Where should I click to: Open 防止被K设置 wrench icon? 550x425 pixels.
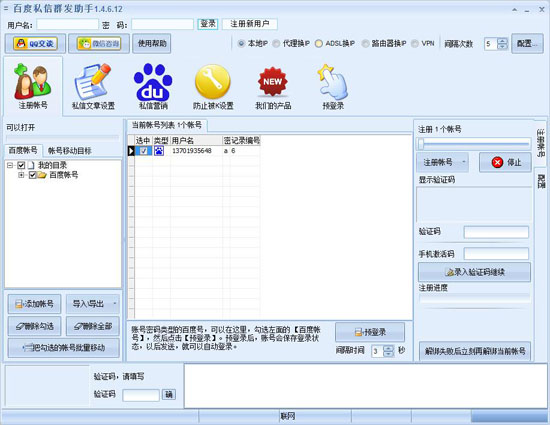pos(213,86)
